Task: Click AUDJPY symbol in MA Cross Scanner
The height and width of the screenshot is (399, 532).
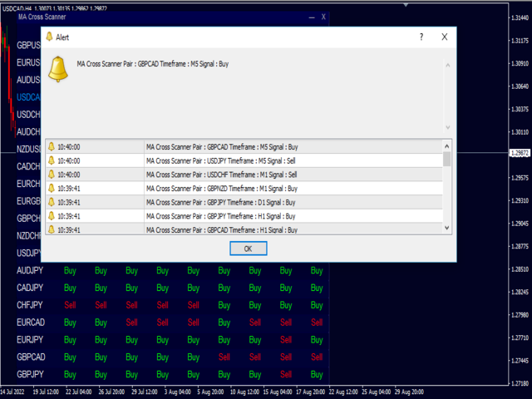Action: tap(30, 270)
